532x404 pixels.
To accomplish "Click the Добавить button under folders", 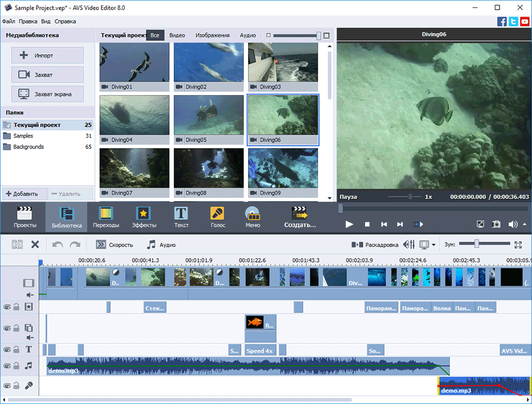I will pos(24,194).
